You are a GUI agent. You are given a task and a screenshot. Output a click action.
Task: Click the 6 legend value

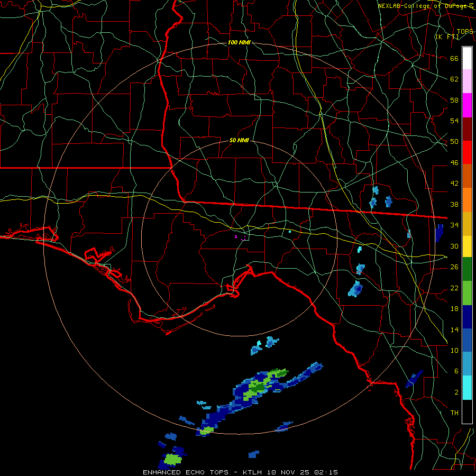click(456, 371)
